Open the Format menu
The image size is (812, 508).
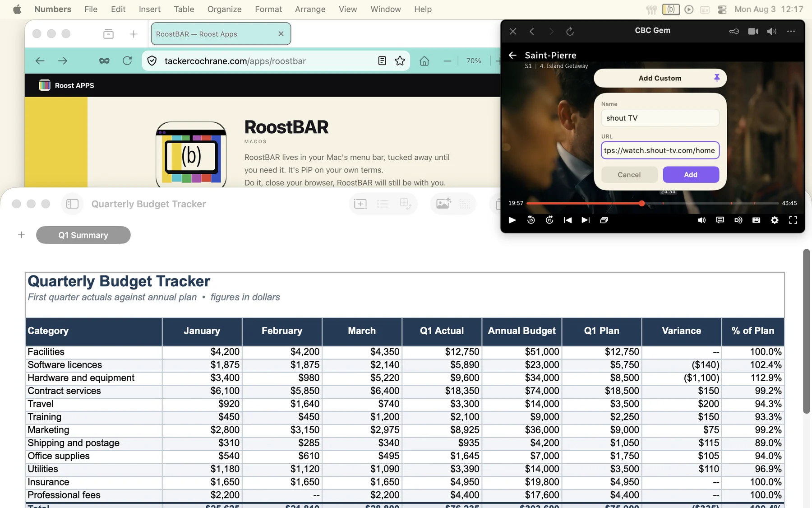pos(268,9)
